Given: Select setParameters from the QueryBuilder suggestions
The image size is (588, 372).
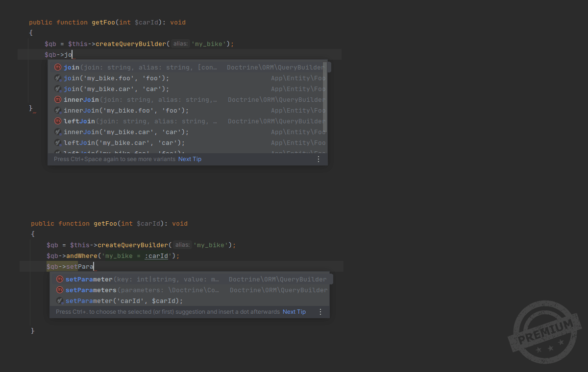Looking at the screenshot, I should [x=91, y=290].
